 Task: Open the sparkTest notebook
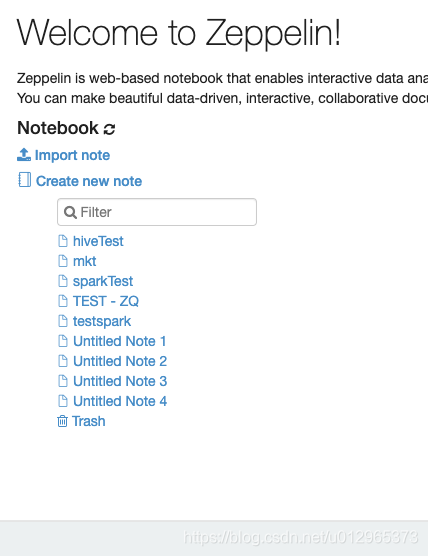click(x=103, y=282)
